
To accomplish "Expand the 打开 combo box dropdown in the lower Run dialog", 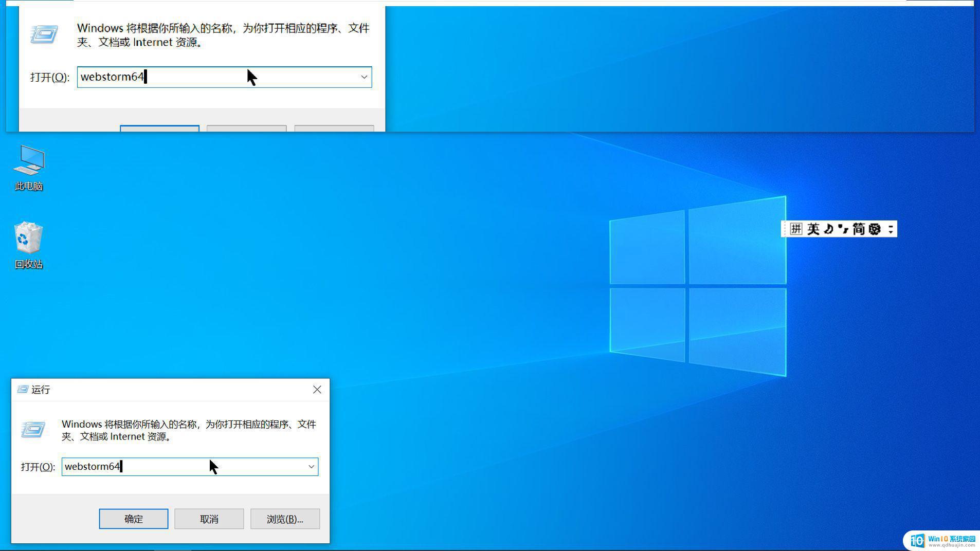I will tap(311, 467).
